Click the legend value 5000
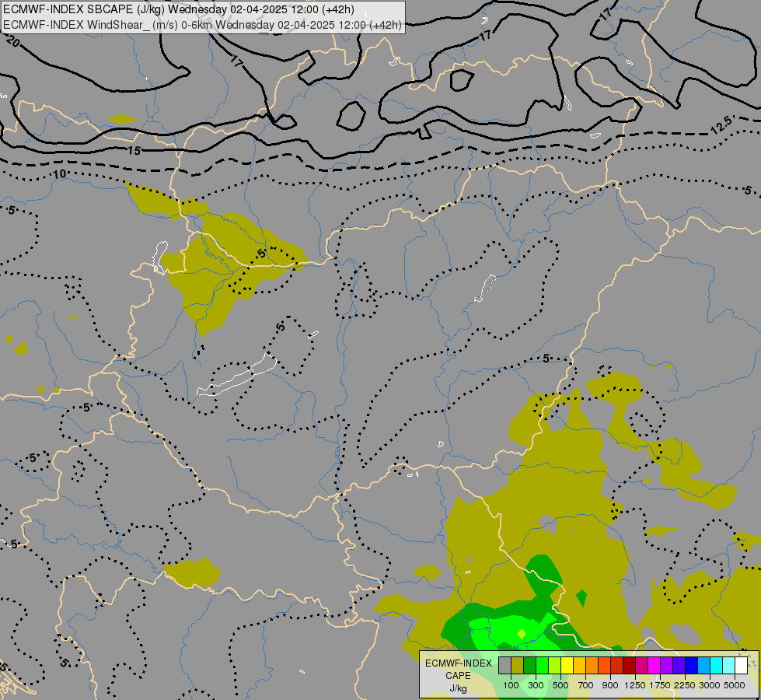This screenshot has width=761, height=700. click(x=735, y=685)
